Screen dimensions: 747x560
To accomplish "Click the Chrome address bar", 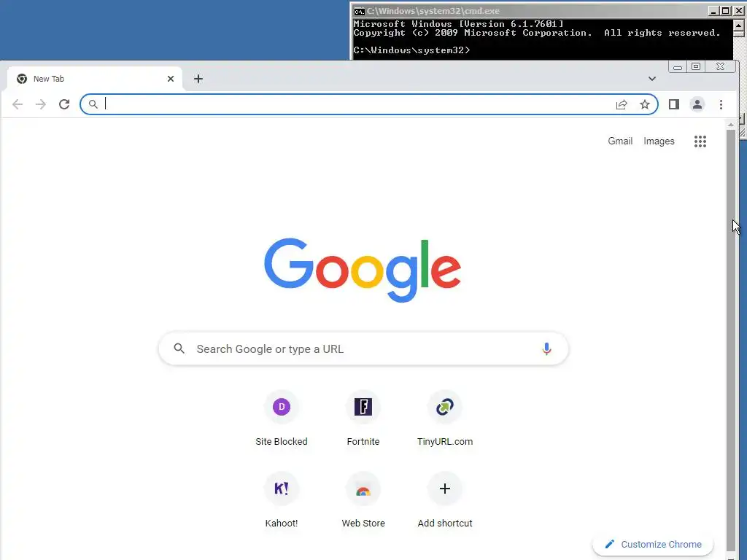I will click(x=369, y=104).
